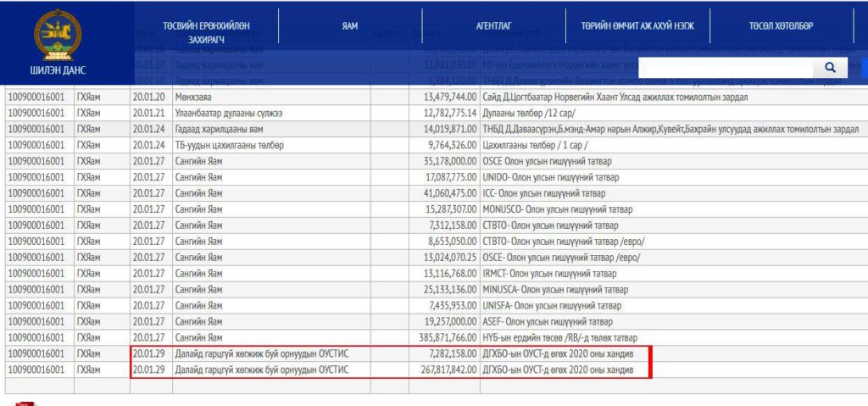
Task: Click the magnifier search icon
Action: tap(829, 68)
